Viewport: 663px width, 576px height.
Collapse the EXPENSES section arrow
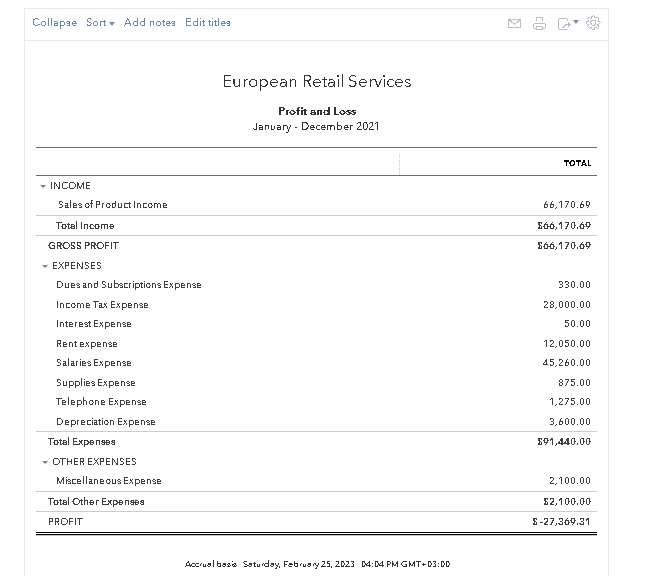[x=45, y=266]
